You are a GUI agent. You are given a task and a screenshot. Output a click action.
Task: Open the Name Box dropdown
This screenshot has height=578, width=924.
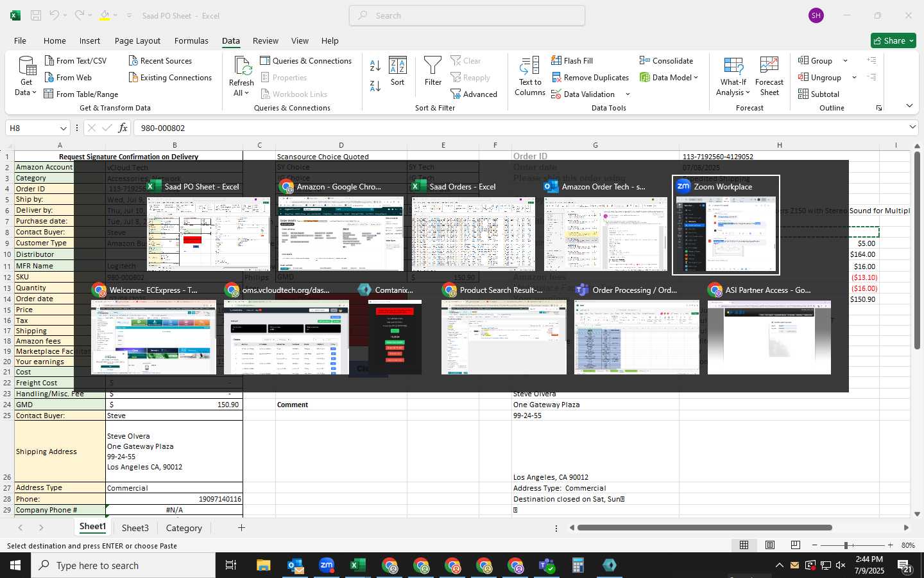63,128
